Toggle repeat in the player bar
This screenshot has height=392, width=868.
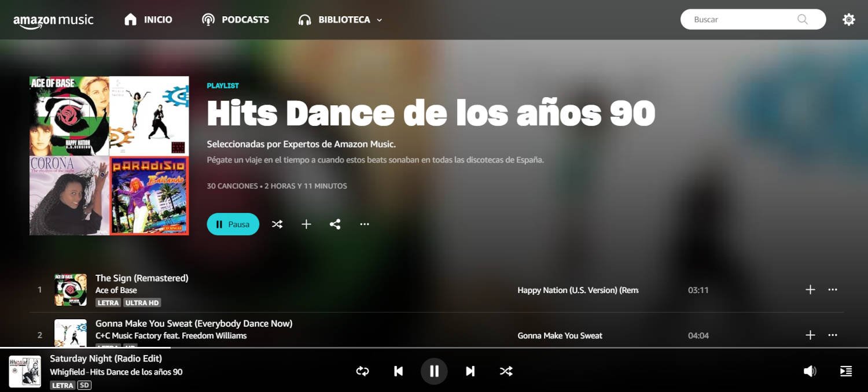(x=363, y=371)
